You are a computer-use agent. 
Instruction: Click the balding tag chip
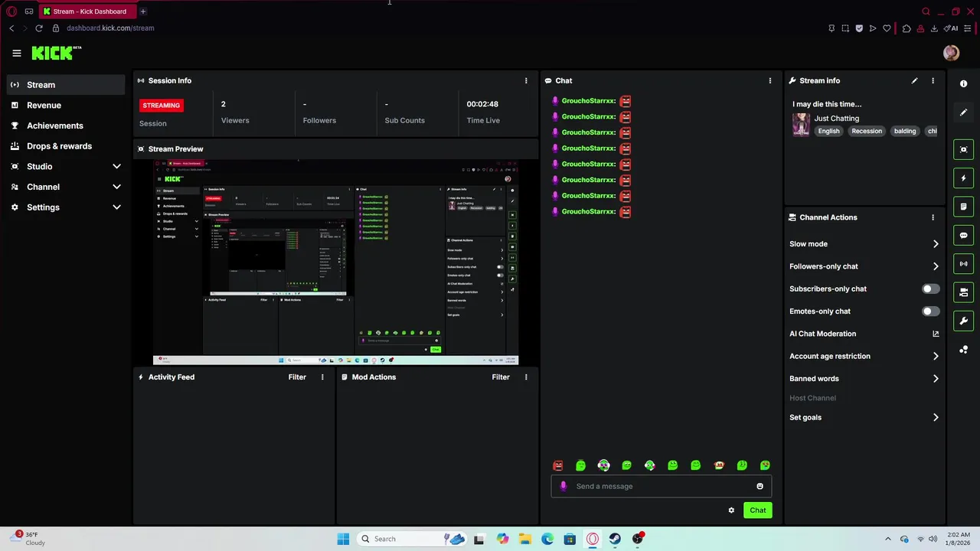(x=905, y=132)
